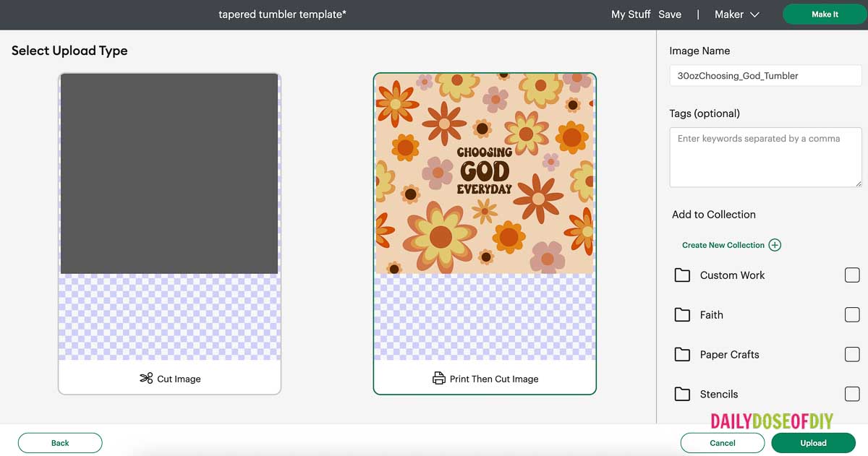
Task: Click the Paper Crafts collection name
Action: coord(730,355)
